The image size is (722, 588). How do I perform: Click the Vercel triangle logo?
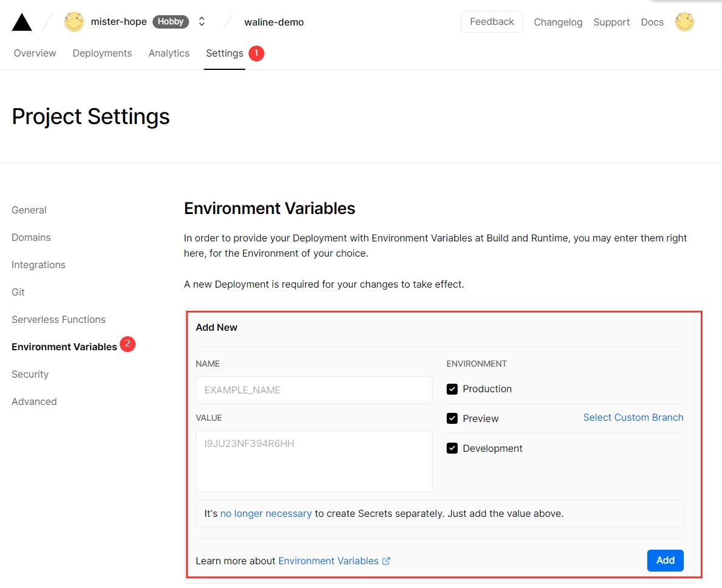click(x=22, y=22)
